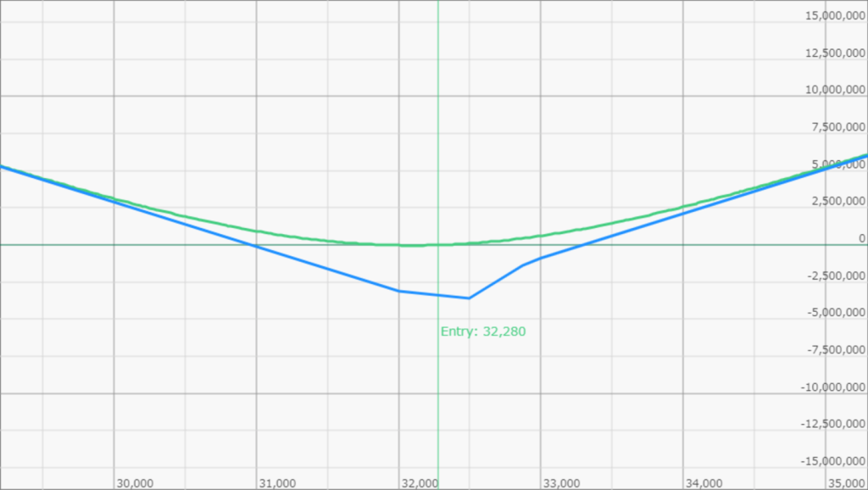Click the blue payoff line's lowest vertex

click(469, 298)
